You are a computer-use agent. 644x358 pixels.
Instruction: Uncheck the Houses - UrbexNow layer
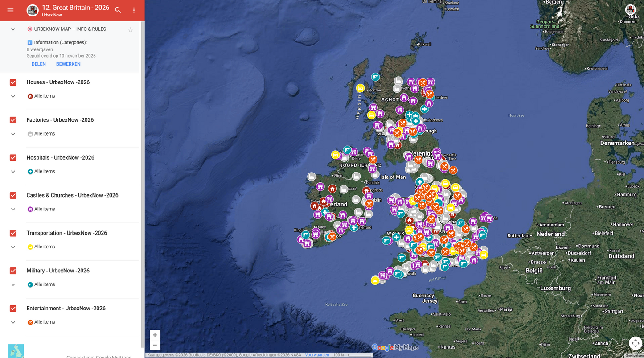(x=13, y=82)
